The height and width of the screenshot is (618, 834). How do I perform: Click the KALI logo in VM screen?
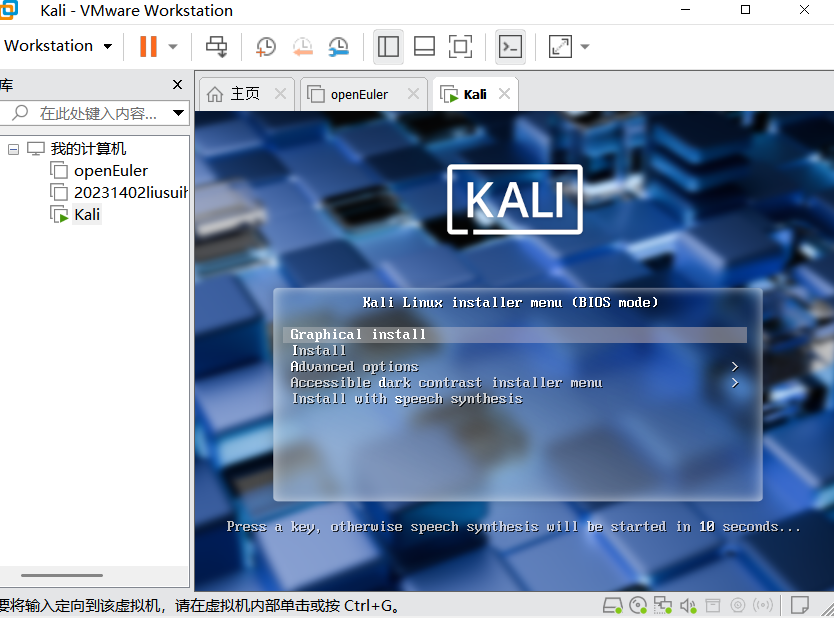[515, 199]
